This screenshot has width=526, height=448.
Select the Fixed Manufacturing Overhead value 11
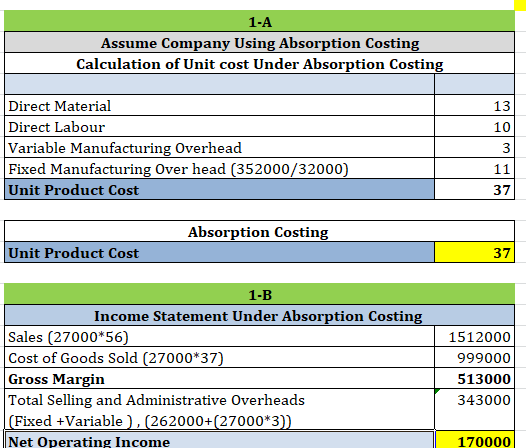(474, 168)
